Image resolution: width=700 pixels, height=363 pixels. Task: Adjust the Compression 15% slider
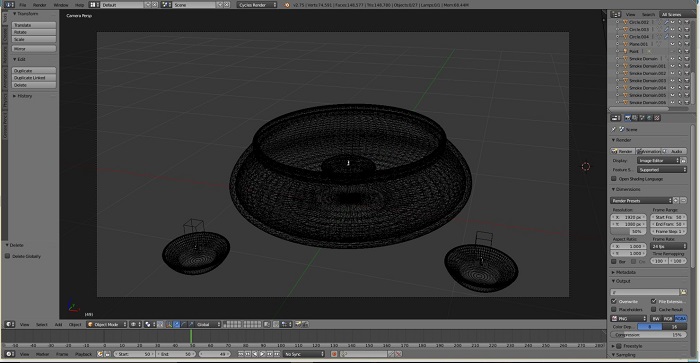(x=648, y=334)
